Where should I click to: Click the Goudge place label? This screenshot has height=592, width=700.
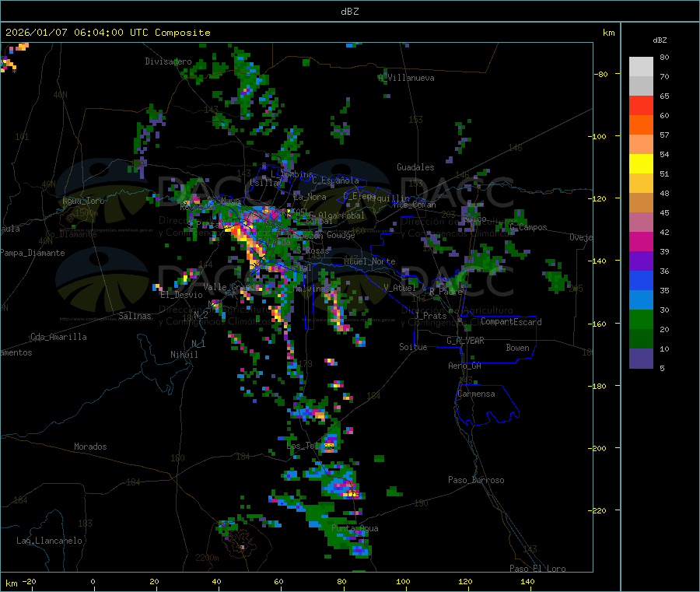341,235
